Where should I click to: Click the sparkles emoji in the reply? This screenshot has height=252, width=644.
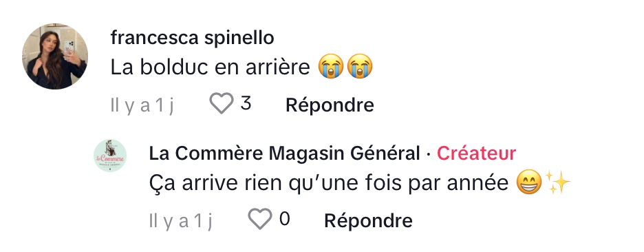click(558, 182)
